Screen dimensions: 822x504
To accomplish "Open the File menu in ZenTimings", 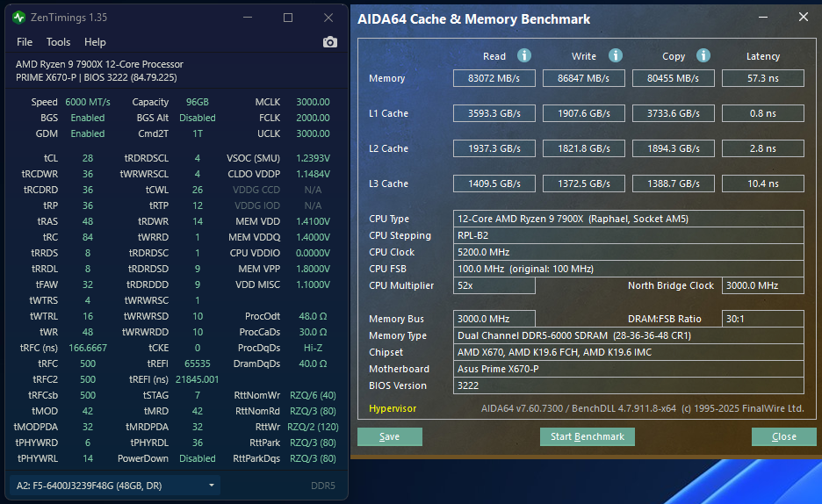I will (24, 42).
